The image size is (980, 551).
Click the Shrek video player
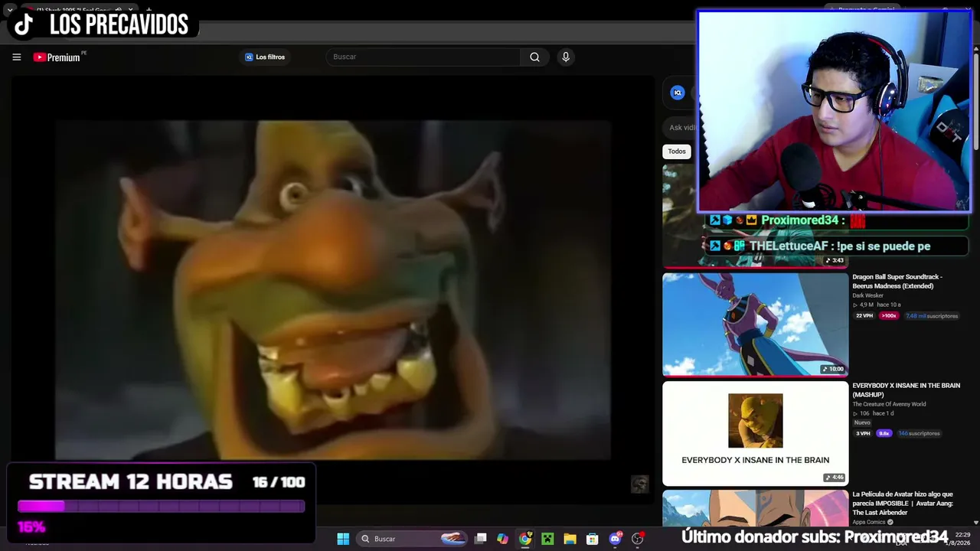[x=333, y=290]
